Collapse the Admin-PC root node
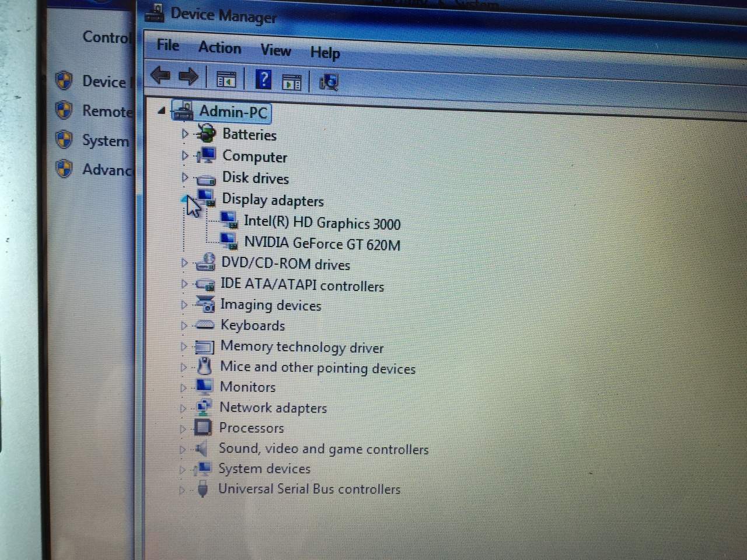The height and width of the screenshot is (560, 747). [162, 110]
